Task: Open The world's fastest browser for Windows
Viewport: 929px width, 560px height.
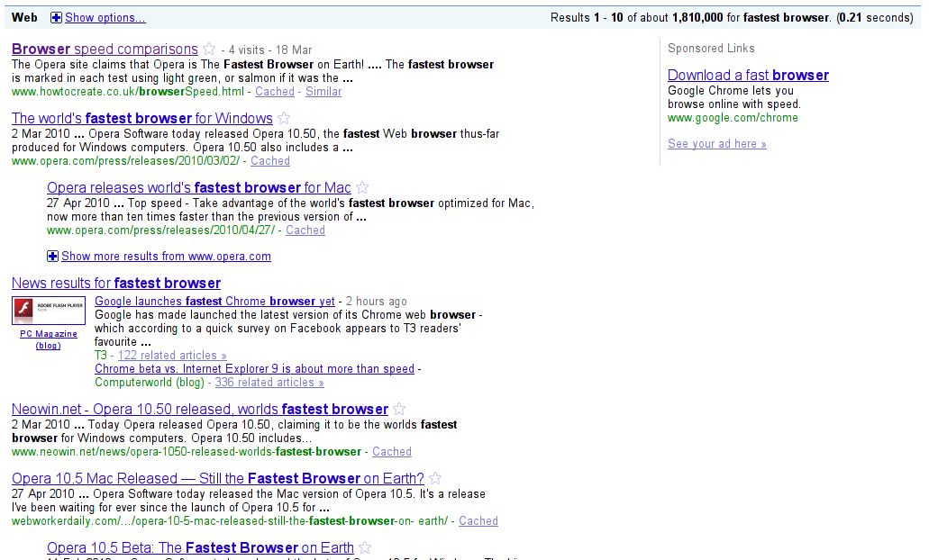Action: [x=142, y=119]
